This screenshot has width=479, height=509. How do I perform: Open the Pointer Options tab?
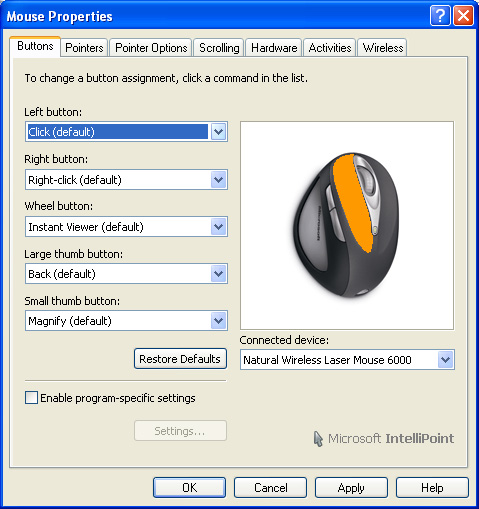[x=151, y=48]
